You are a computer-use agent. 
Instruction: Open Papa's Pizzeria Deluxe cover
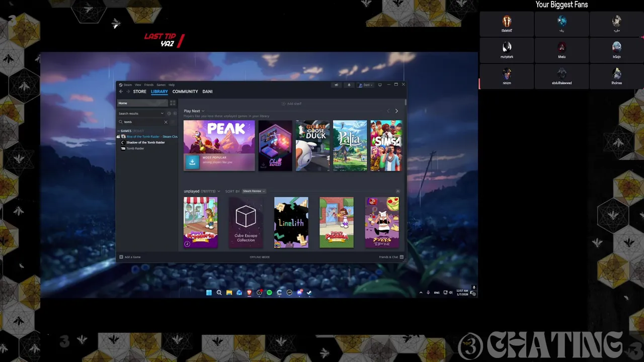337,222
